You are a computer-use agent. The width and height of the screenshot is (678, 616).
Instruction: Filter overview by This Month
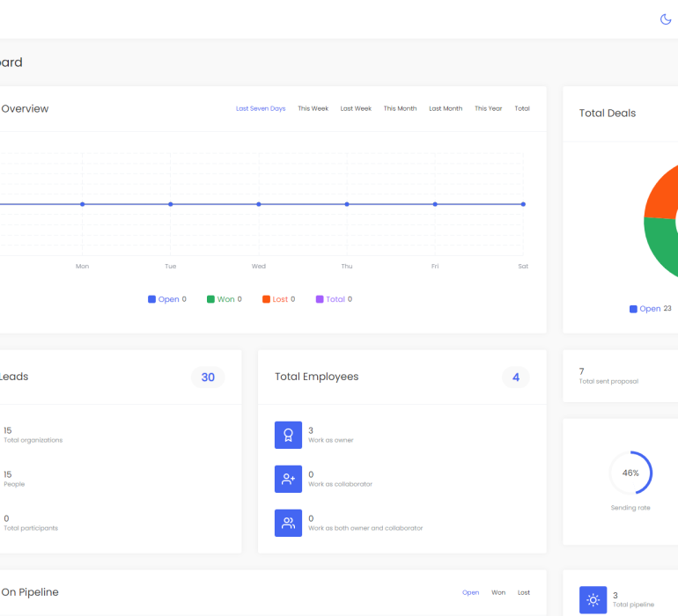[400, 109]
